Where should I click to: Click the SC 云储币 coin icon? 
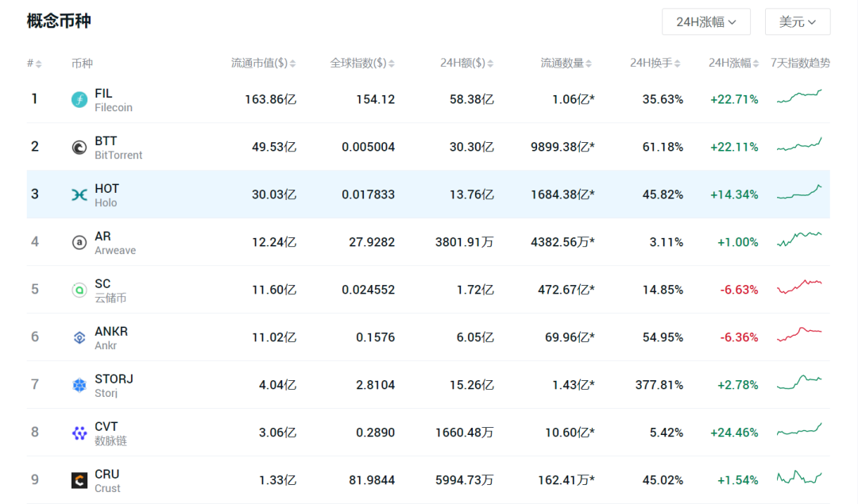(x=79, y=290)
